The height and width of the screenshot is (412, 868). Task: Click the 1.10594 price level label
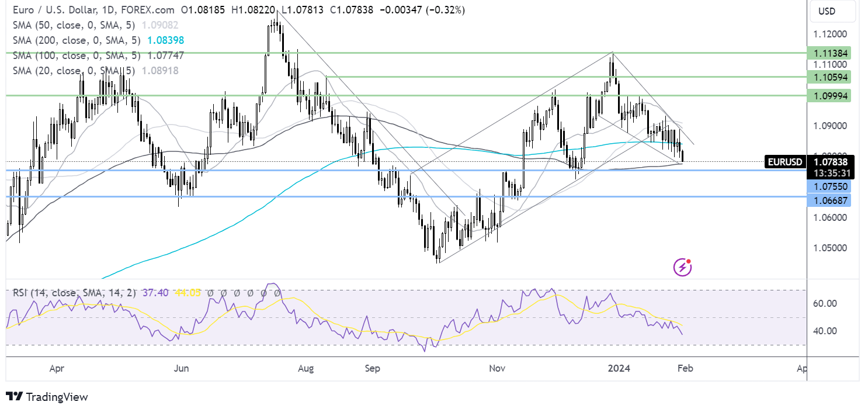(829, 77)
